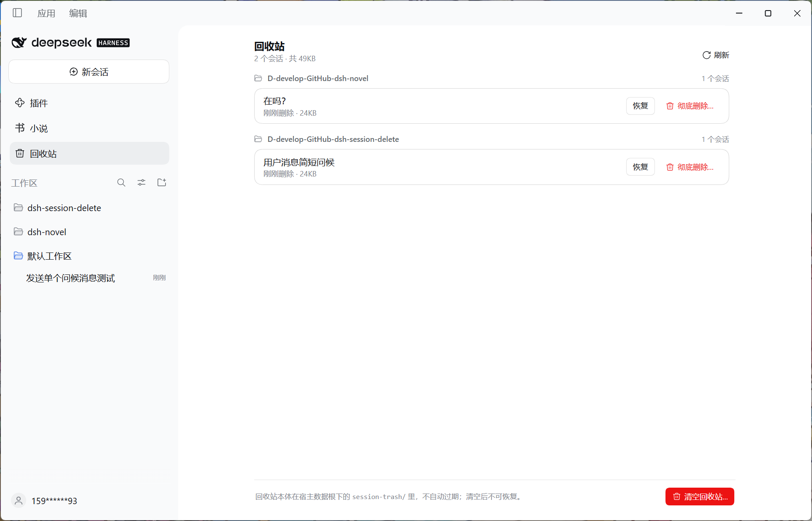812x521 pixels.
Task: Click the deepseek whale logo
Action: [19, 42]
